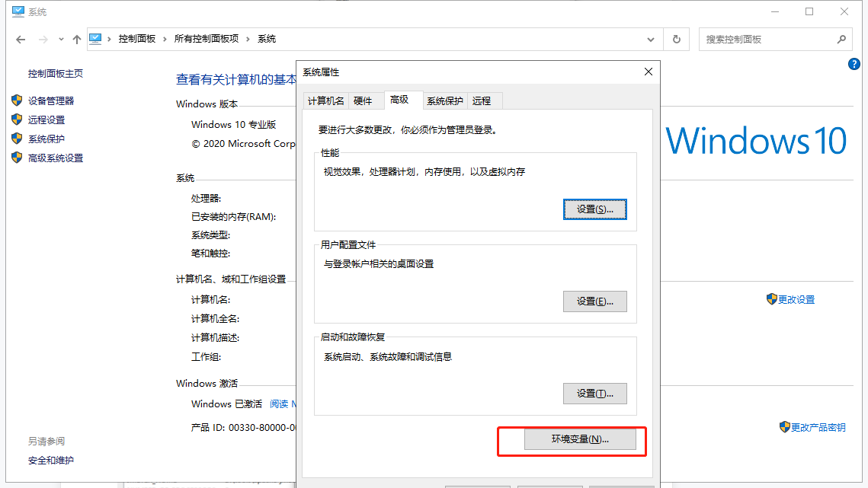The image size is (868, 488).
Task: Click the forward navigation arrow
Action: 43,40
